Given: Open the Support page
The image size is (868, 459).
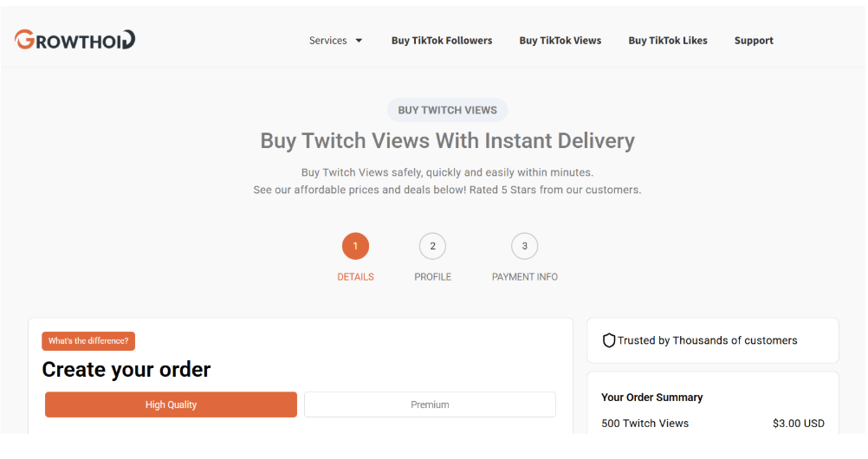Looking at the screenshot, I should [754, 41].
